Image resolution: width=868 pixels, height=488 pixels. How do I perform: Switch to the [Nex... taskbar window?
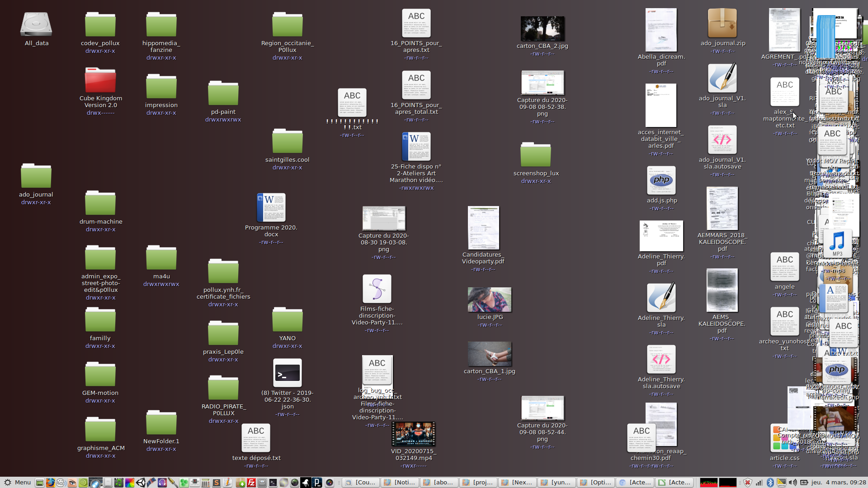pyautogui.click(x=517, y=483)
